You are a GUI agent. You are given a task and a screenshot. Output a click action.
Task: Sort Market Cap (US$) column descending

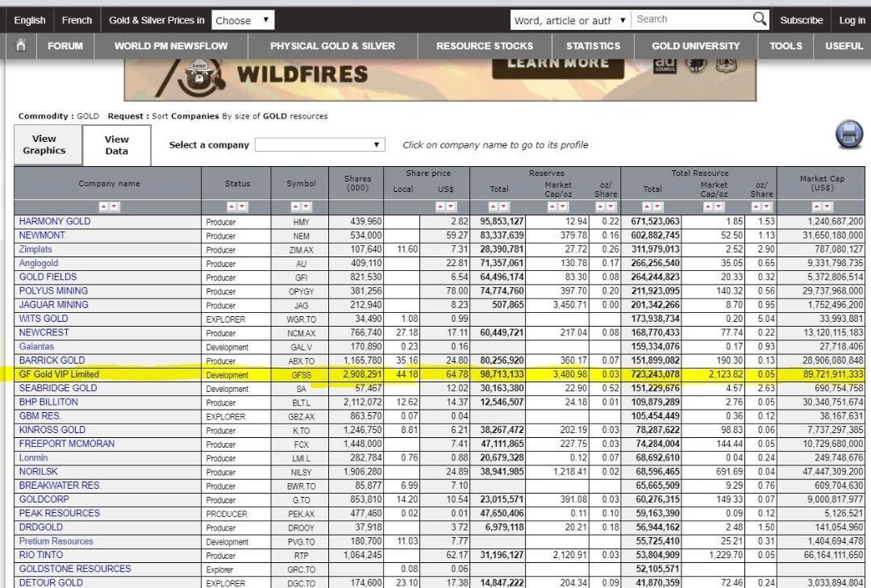[825, 207]
